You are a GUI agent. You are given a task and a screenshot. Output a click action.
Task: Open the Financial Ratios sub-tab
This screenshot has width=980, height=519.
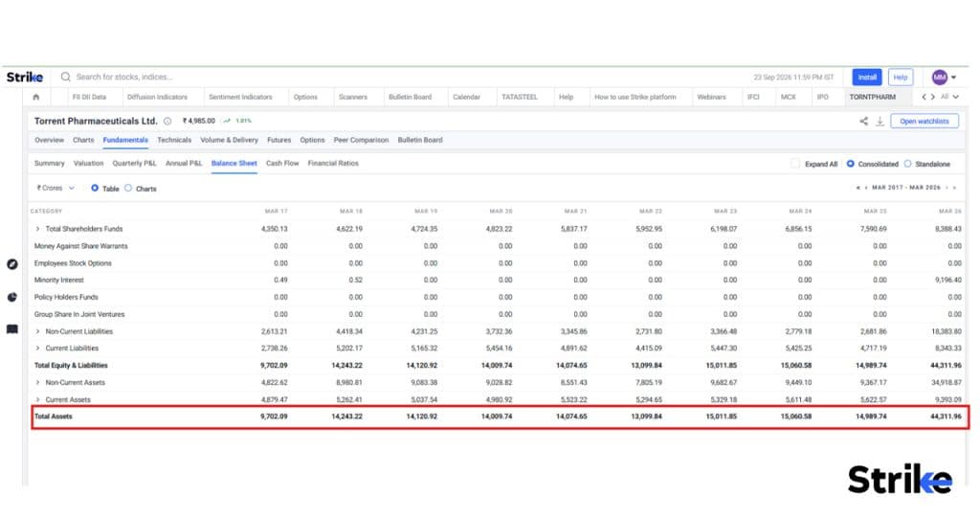click(333, 163)
